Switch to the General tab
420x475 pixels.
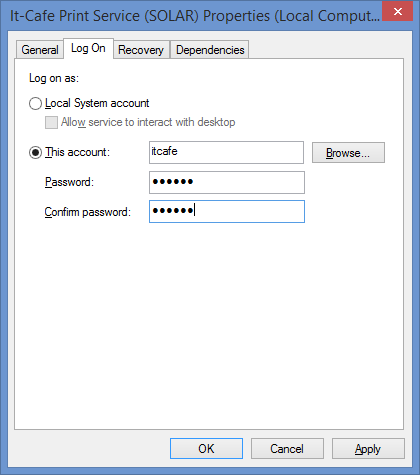pyautogui.click(x=40, y=50)
